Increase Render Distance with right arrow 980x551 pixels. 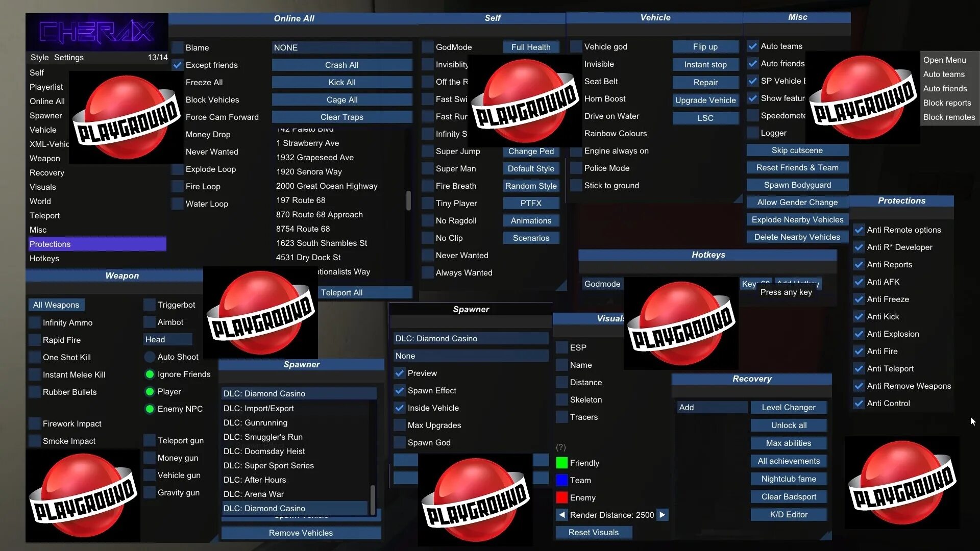(662, 515)
